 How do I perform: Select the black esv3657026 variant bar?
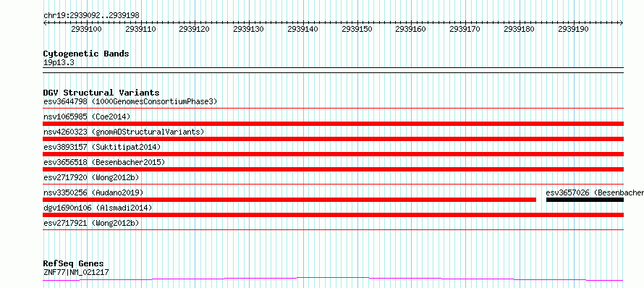point(585,200)
